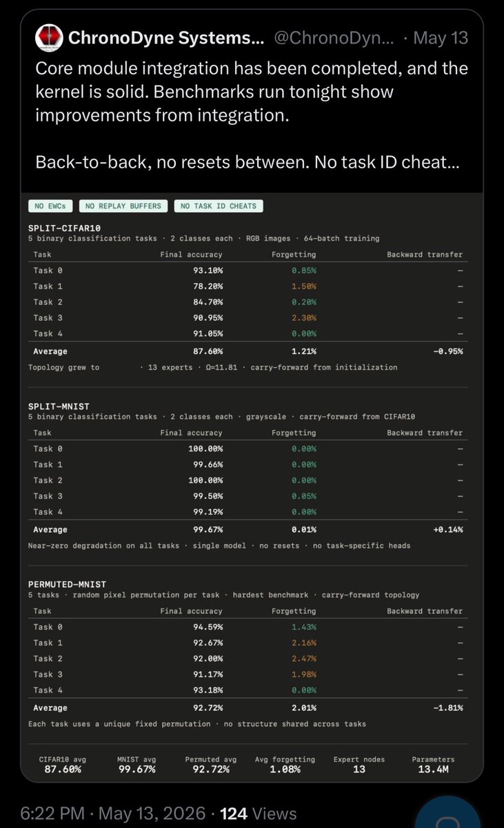Select the 2.16% forgetting value
This screenshot has width=504, height=828.
304,642
